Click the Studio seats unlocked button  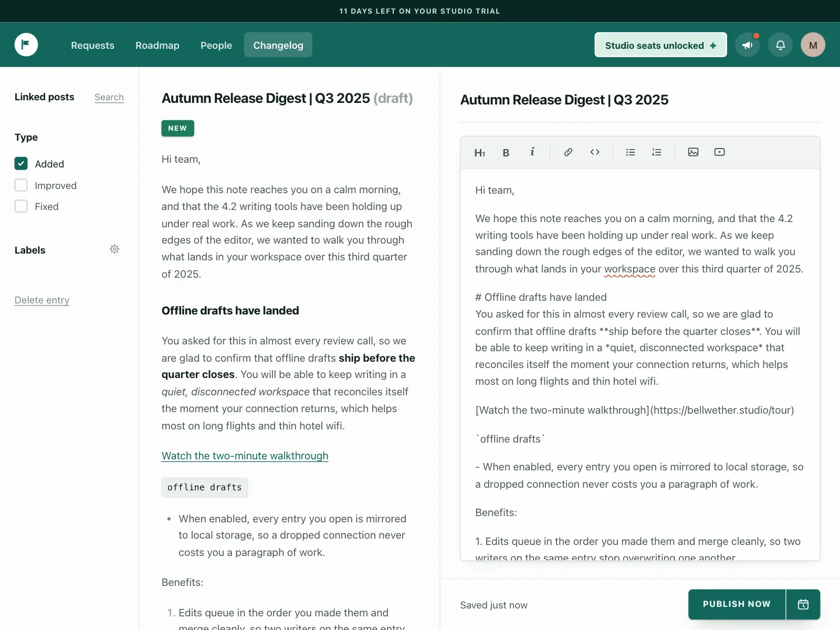660,45
